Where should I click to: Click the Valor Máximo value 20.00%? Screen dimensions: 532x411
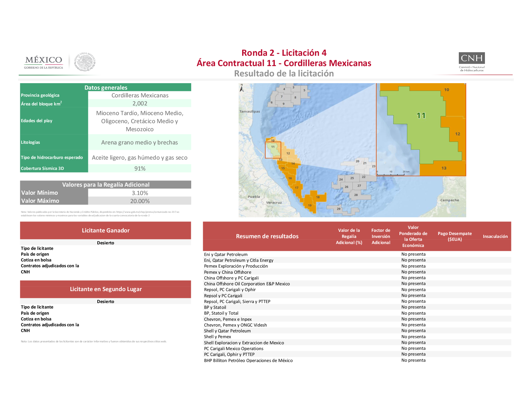click(x=140, y=201)
